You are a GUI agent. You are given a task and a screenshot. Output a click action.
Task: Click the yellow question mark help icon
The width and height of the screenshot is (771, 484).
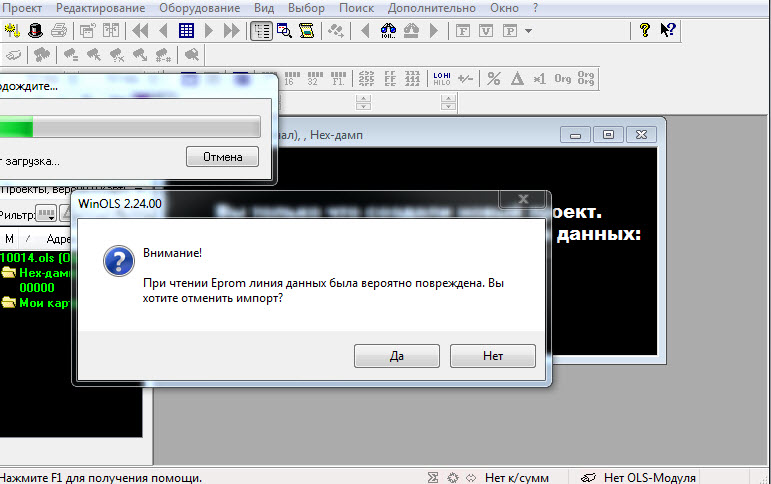(x=645, y=30)
